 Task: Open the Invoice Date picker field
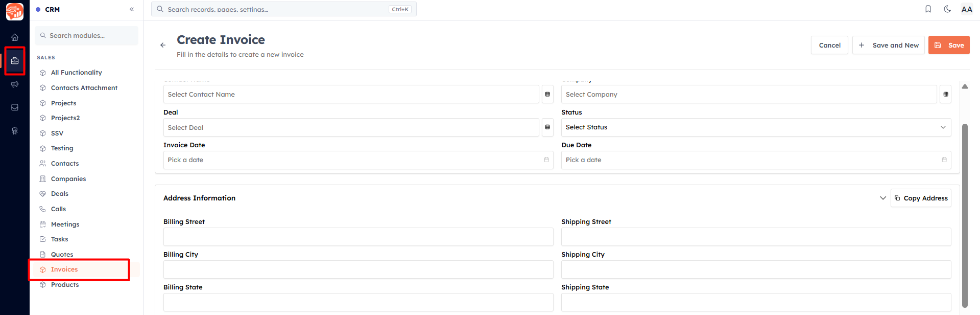358,160
